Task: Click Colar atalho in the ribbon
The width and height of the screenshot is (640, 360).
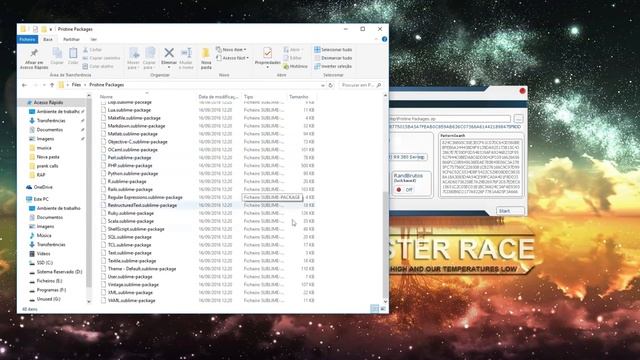Action: 98,66
